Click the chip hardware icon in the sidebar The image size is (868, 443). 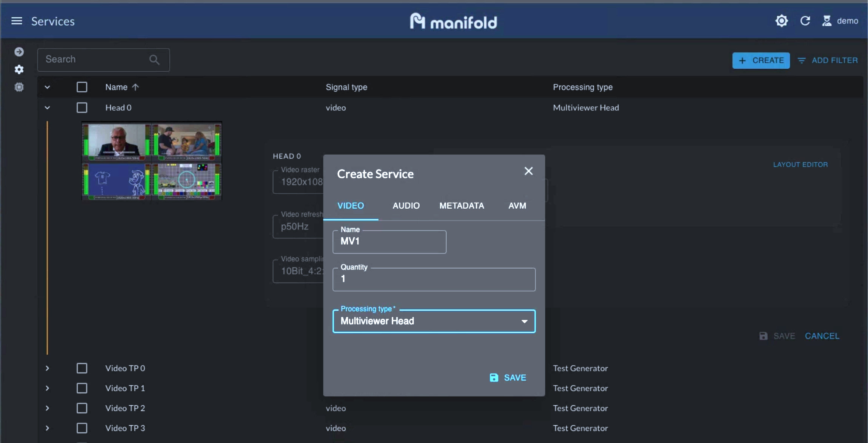pyautogui.click(x=19, y=87)
